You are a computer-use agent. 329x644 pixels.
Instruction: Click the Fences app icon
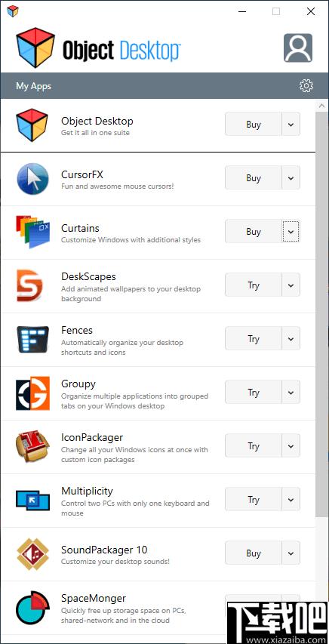pyautogui.click(x=33, y=339)
